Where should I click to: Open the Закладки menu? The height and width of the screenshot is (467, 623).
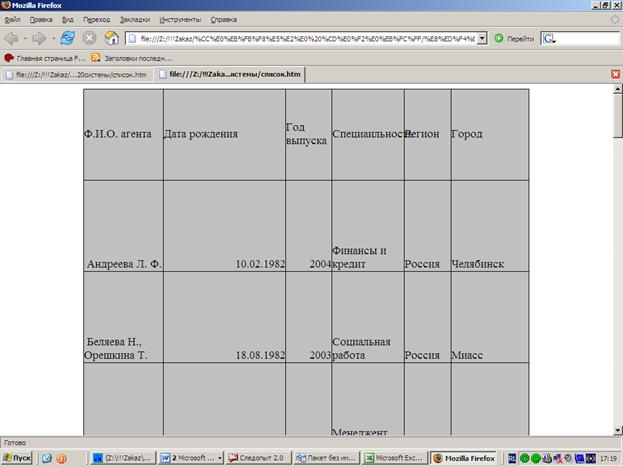135,19
